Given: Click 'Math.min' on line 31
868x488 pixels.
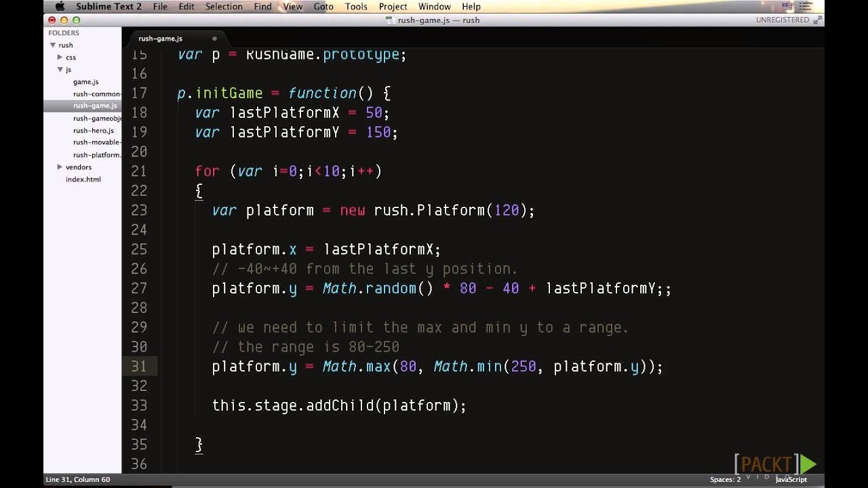Looking at the screenshot, I should 468,367.
